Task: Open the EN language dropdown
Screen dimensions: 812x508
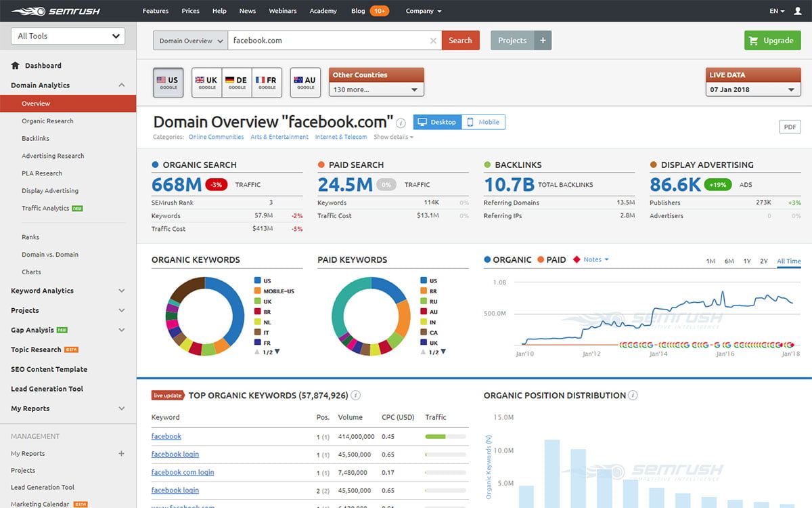Action: (x=777, y=12)
